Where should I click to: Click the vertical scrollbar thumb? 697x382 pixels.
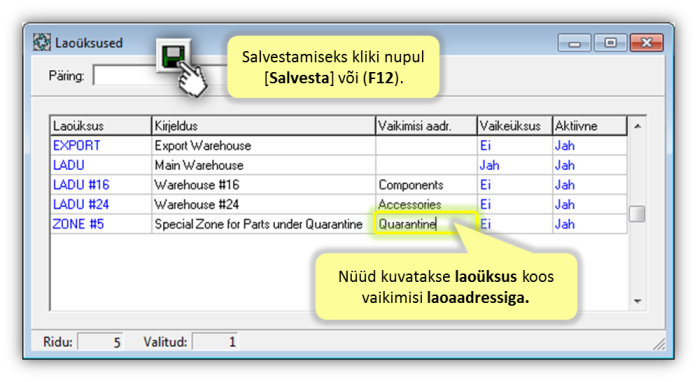click(x=637, y=214)
